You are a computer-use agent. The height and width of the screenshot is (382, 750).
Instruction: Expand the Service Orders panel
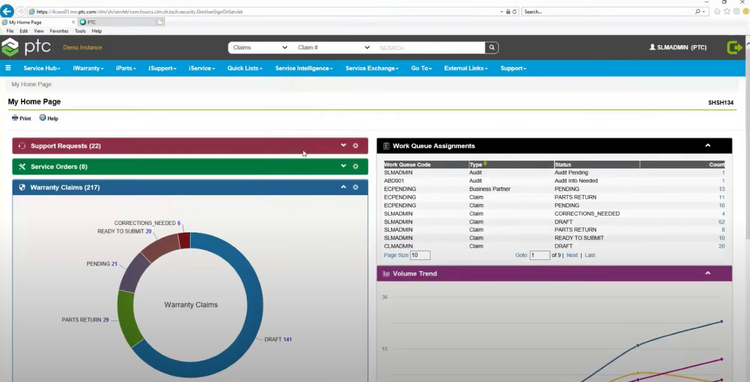(x=343, y=166)
